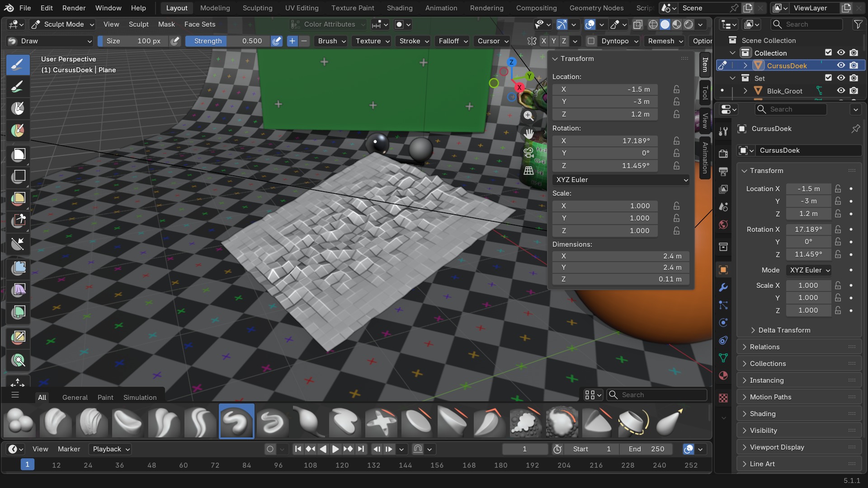Open Object Data mesh properties tab
Screen dimensions: 868x488
coord(723,358)
